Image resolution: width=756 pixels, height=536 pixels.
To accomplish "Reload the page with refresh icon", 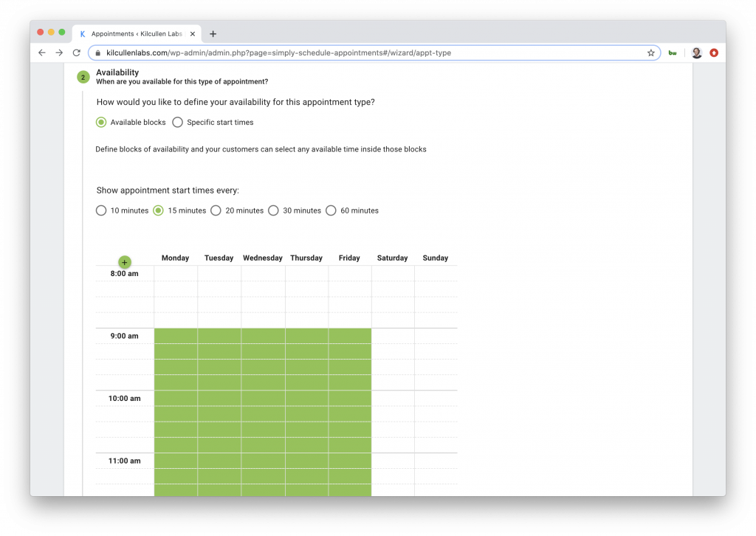I will [77, 53].
